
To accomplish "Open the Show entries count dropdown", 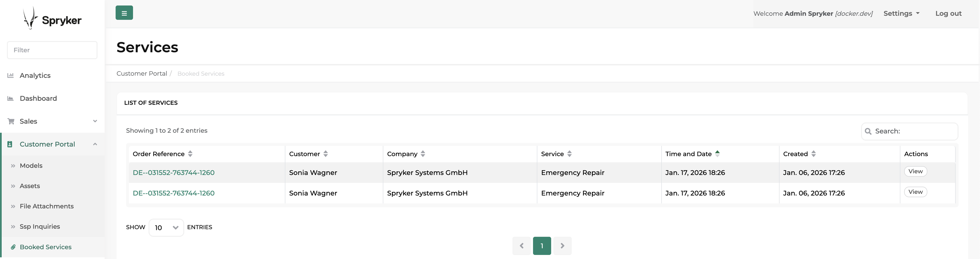I will (166, 227).
